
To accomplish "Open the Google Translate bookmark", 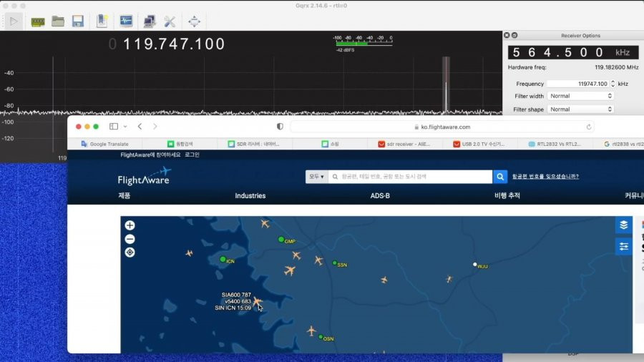I will coord(104,144).
